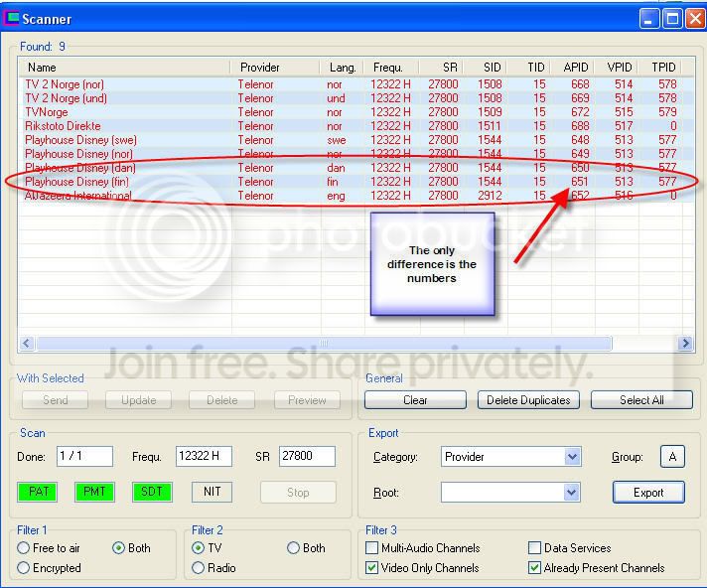
Task: Select the Free to air radio button
Action: [24, 548]
